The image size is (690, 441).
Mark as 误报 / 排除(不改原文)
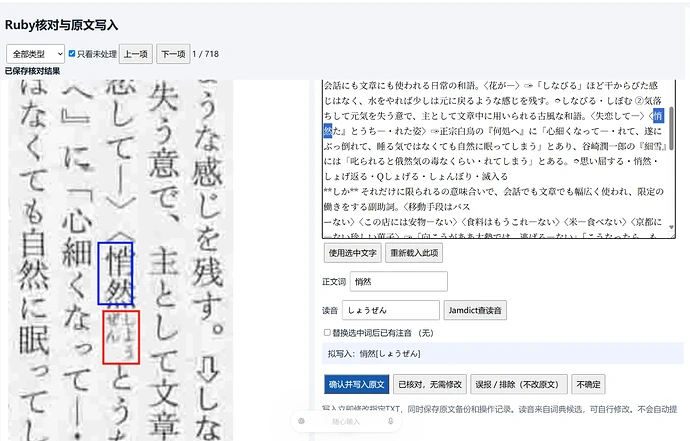[x=519, y=384]
